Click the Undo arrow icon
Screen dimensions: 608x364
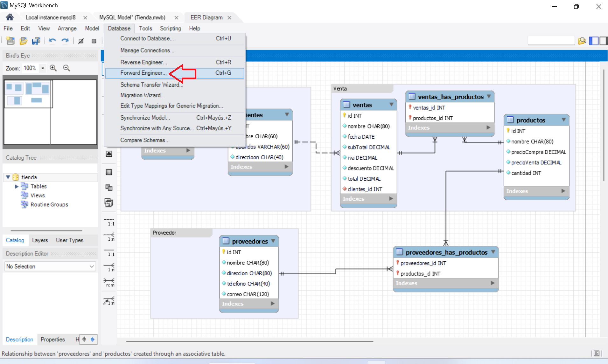pyautogui.click(x=52, y=41)
